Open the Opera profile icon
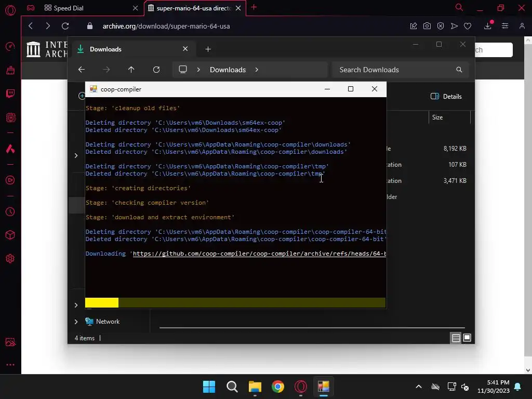 pos(522,26)
